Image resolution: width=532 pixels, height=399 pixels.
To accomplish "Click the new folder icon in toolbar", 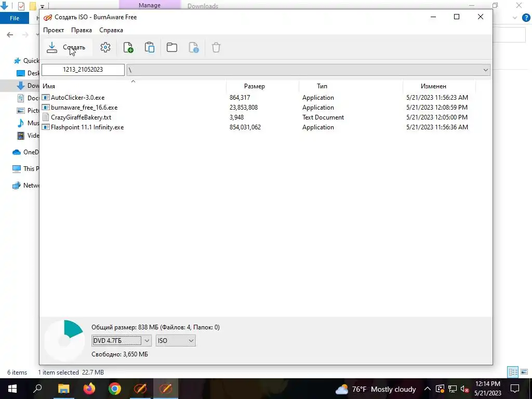I will 171,47.
